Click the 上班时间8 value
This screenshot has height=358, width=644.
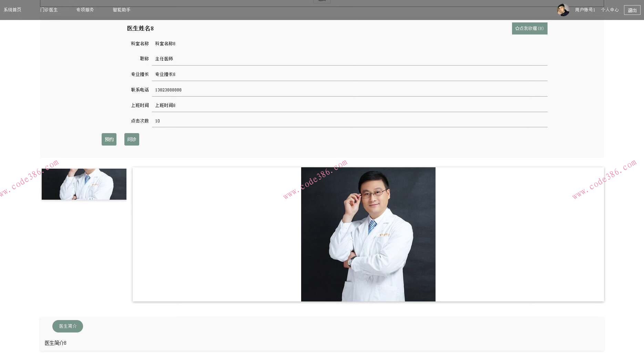[165, 106]
